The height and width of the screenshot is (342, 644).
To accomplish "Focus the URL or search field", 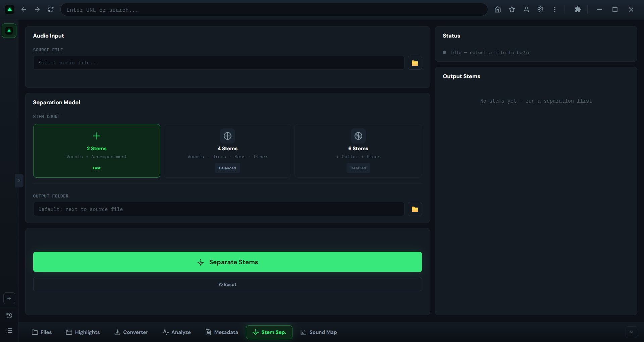I will (x=274, y=10).
